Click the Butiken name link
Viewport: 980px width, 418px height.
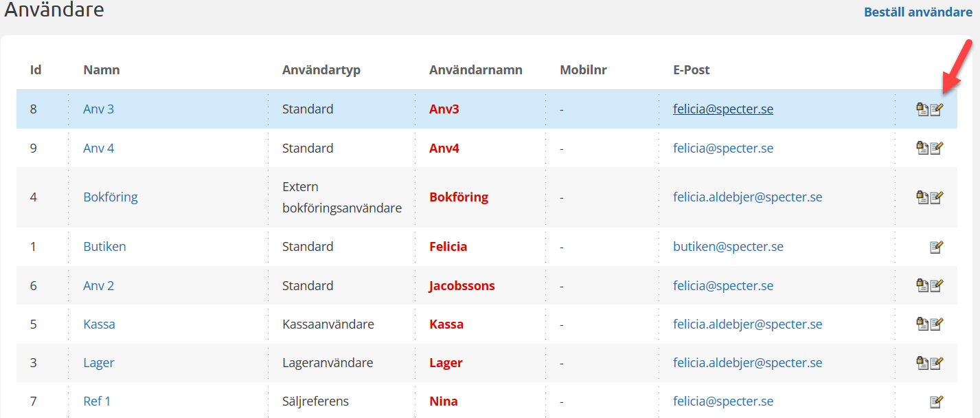pos(104,247)
